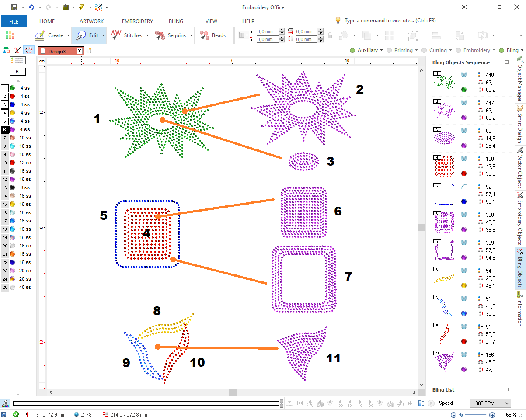Close the Design3 document tab
526x420 pixels.
click(80, 51)
